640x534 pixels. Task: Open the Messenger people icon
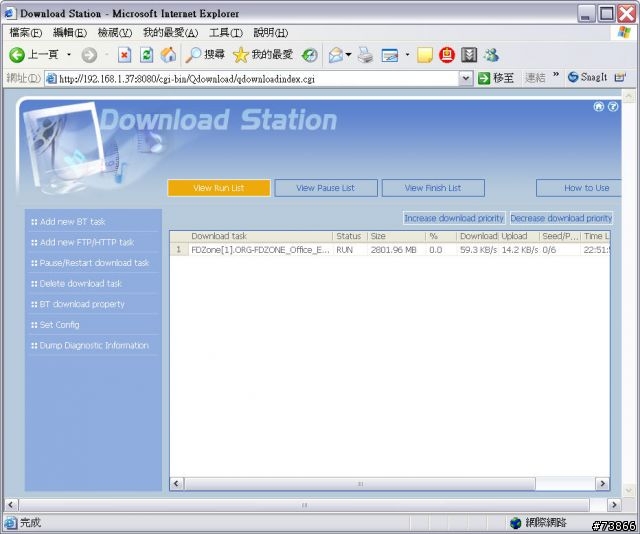click(491, 55)
